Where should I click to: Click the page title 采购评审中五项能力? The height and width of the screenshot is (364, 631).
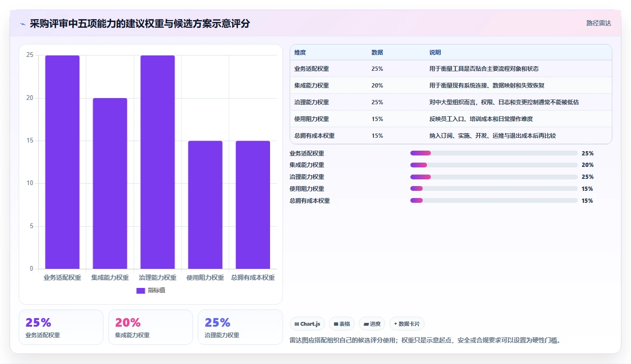140,23
